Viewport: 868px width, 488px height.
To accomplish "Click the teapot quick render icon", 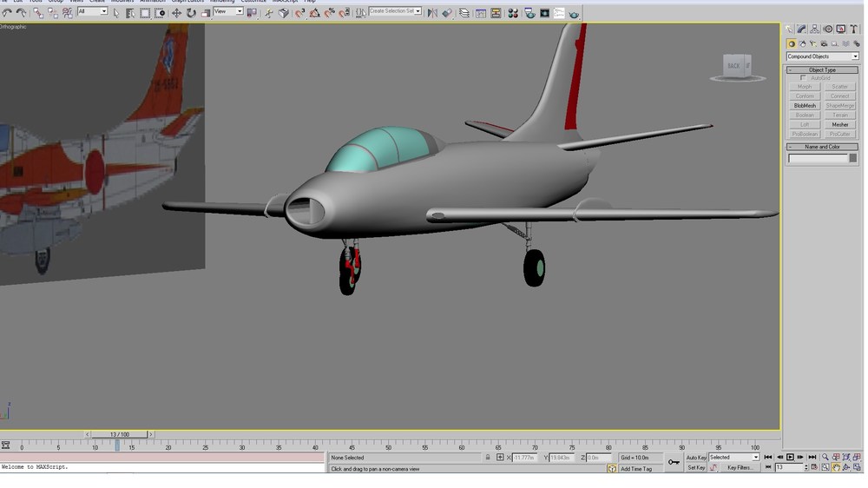I will click(574, 13).
